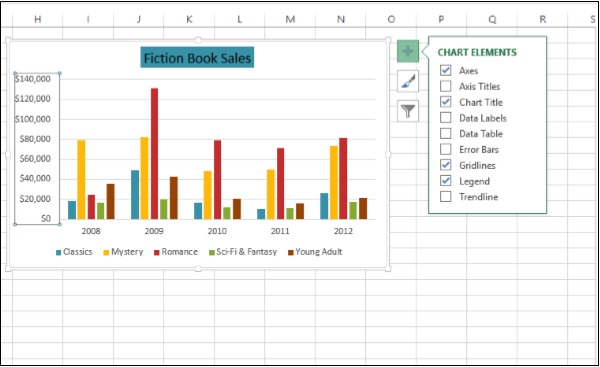Disable the Gridlines checkbox

click(445, 165)
